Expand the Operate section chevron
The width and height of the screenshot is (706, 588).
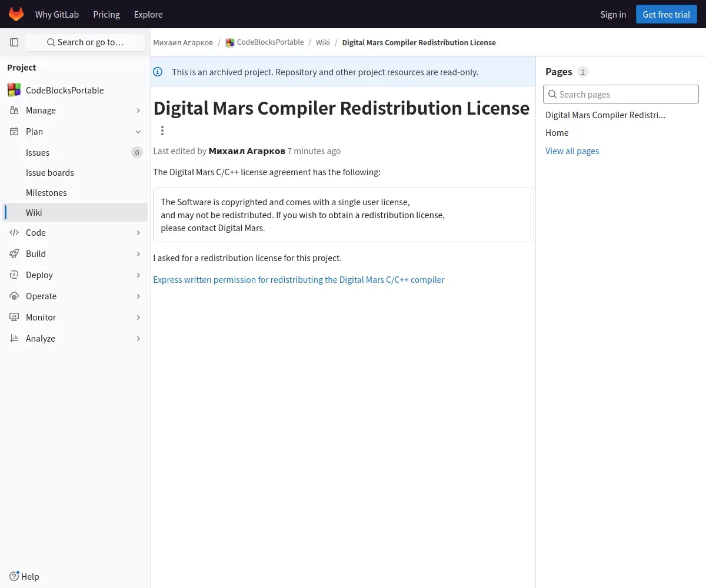[138, 296]
